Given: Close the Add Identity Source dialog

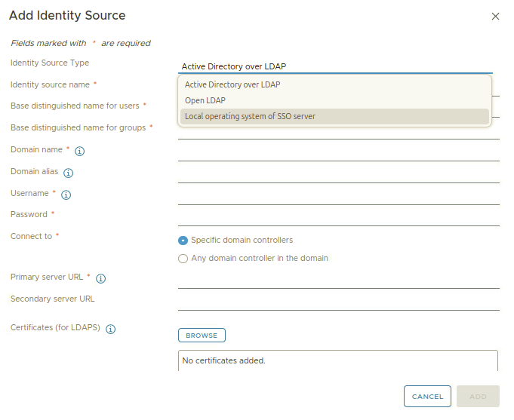Looking at the screenshot, I should point(495,16).
